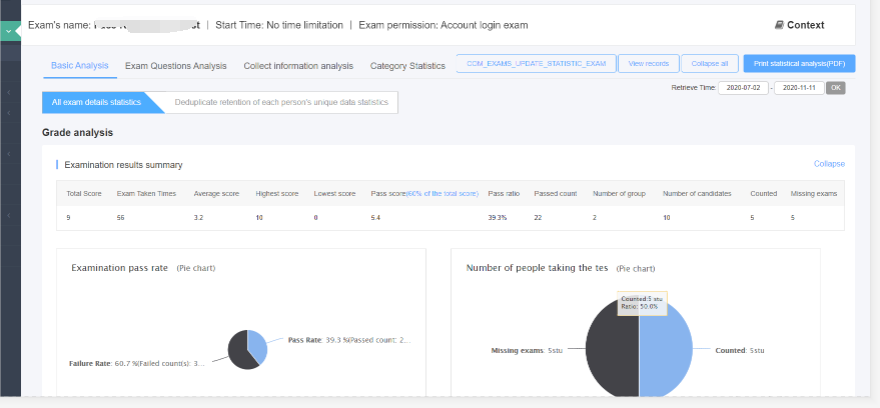Click the Failure Rate 60.7% chart label

[136, 364]
